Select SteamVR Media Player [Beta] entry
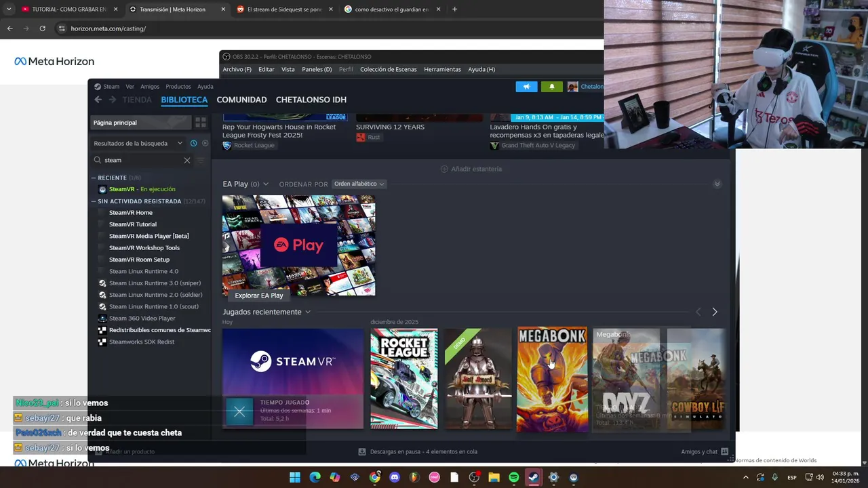 (x=149, y=236)
